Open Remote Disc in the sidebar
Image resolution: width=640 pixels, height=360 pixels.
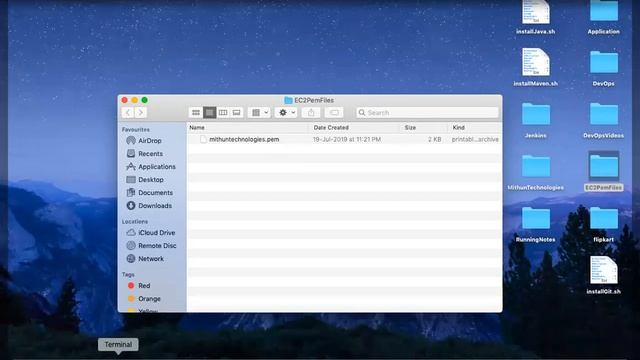point(157,246)
